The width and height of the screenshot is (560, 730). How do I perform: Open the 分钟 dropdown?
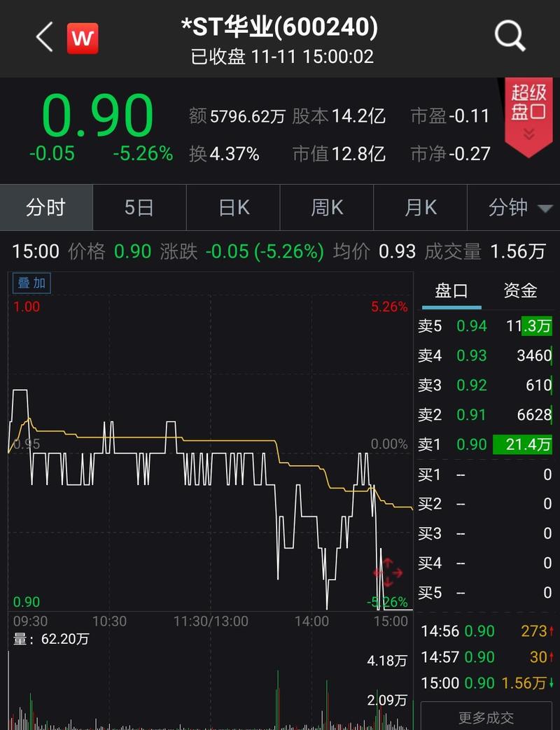514,207
